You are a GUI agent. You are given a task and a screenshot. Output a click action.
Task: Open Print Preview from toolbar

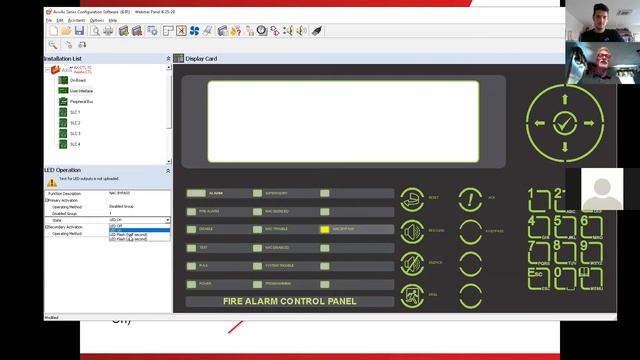[x=95, y=31]
